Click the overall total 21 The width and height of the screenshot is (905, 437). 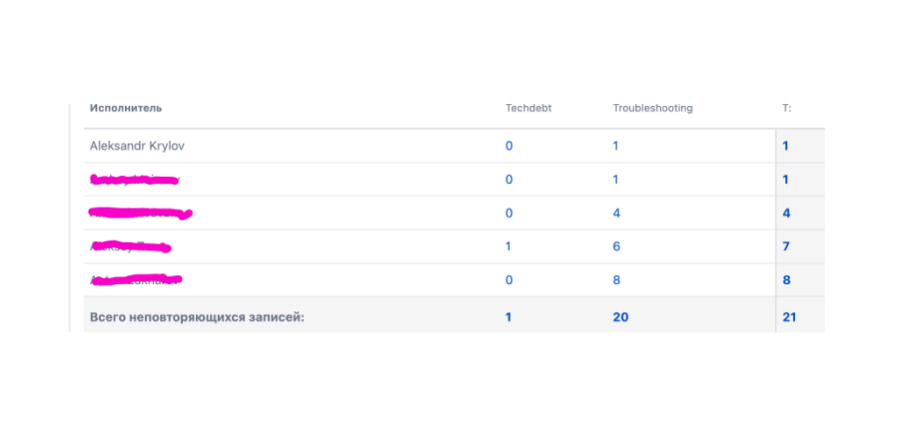(789, 317)
